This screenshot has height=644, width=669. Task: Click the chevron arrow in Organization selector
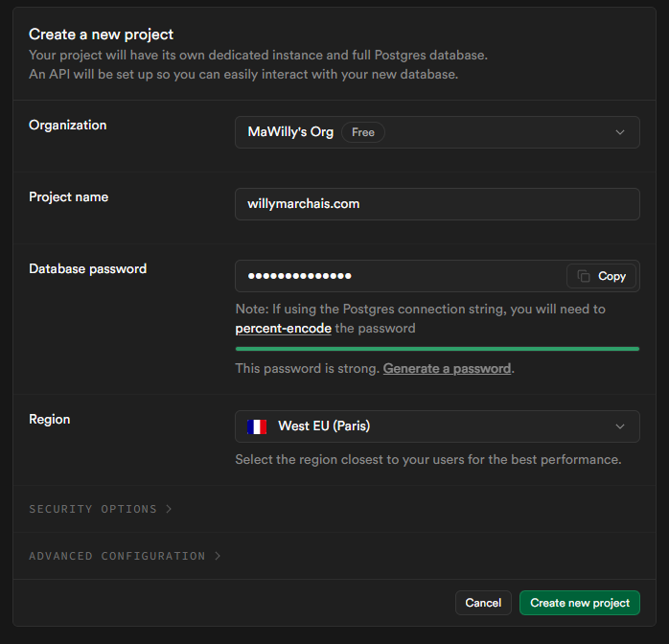coord(619,132)
